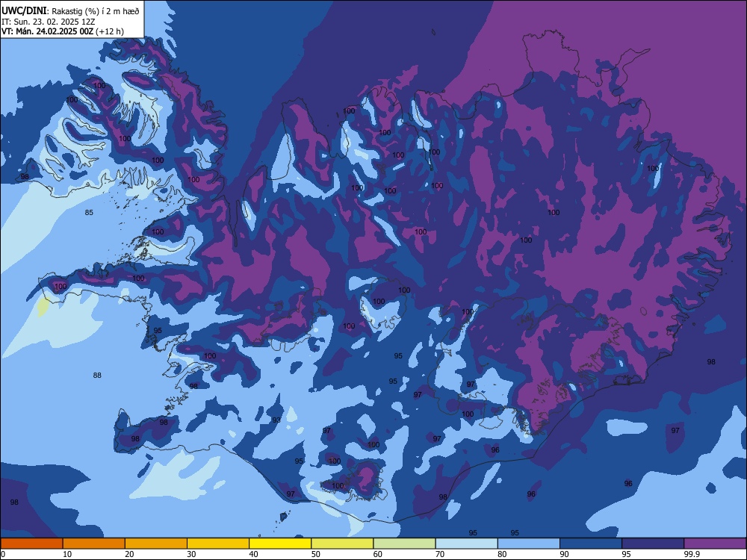Click the '70' legend tick label

(440, 554)
